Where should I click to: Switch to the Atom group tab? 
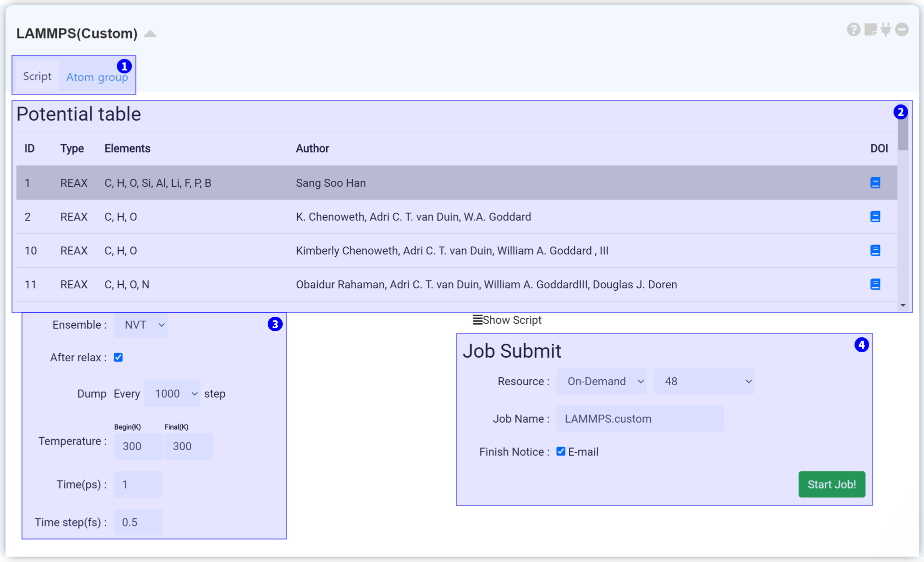(97, 77)
